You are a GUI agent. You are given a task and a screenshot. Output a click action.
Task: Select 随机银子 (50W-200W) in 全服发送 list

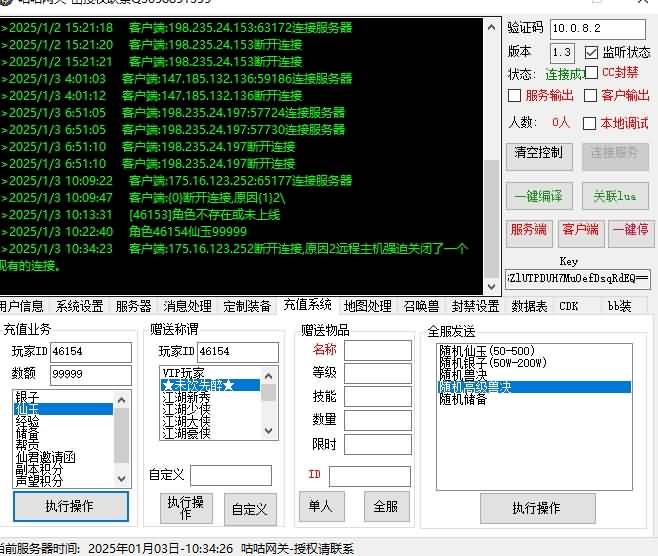click(493, 363)
